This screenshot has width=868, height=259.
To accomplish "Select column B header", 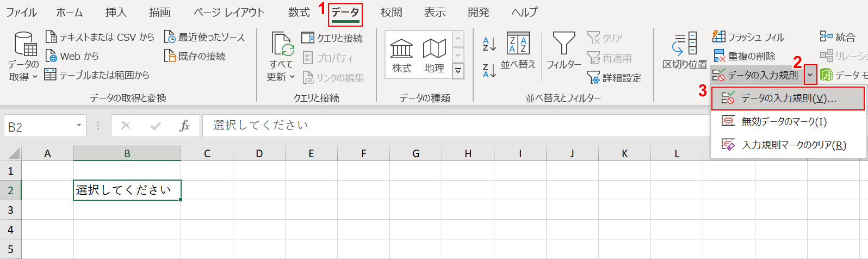I will tap(127, 153).
